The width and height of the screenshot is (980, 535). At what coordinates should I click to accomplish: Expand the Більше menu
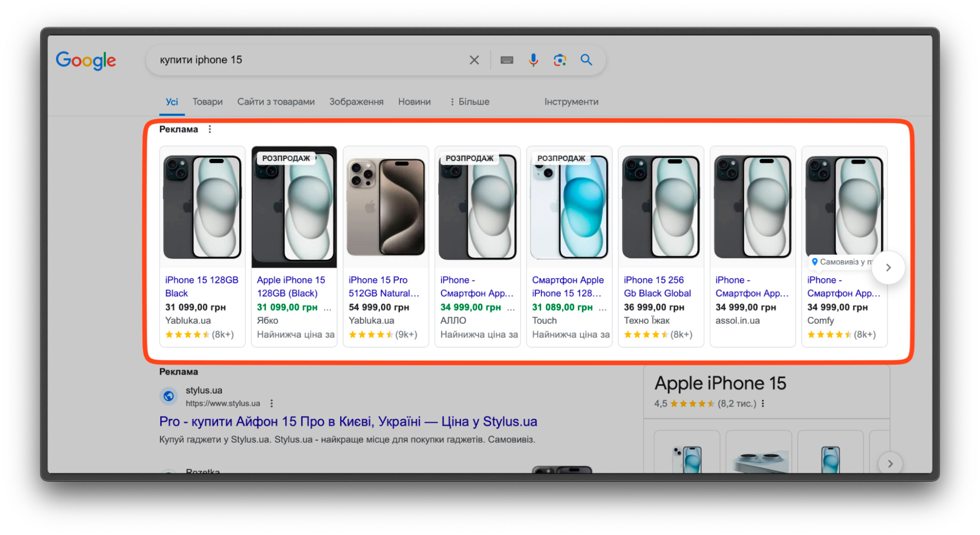pos(470,102)
